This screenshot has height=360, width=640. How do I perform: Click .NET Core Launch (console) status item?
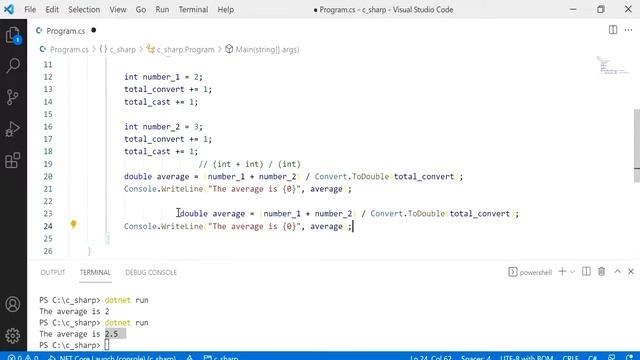[x=112, y=358]
